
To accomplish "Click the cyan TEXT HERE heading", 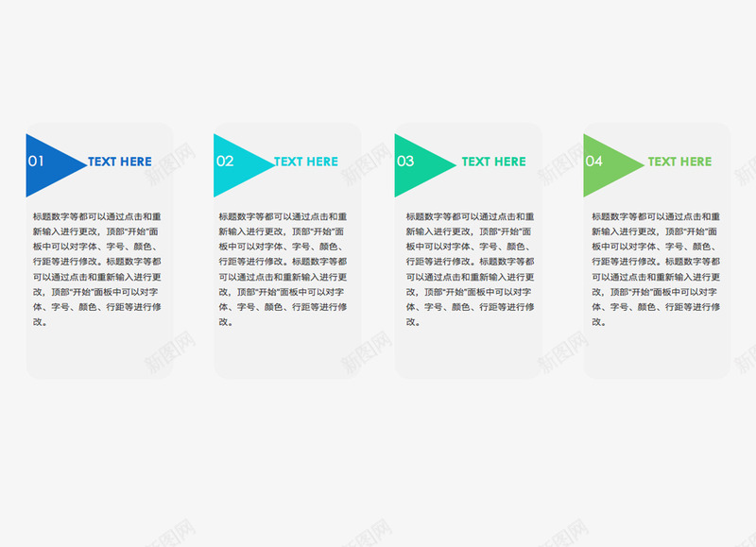I will (x=306, y=162).
